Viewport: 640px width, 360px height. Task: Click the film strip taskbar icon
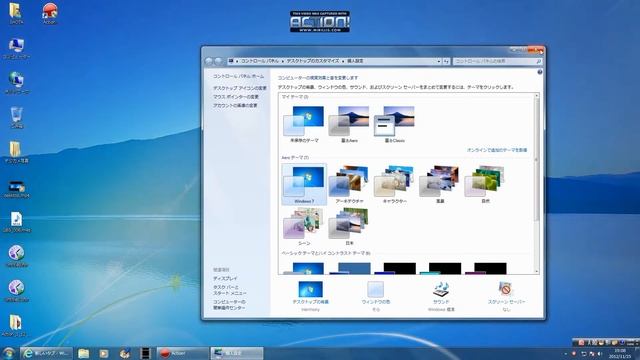click(x=145, y=353)
